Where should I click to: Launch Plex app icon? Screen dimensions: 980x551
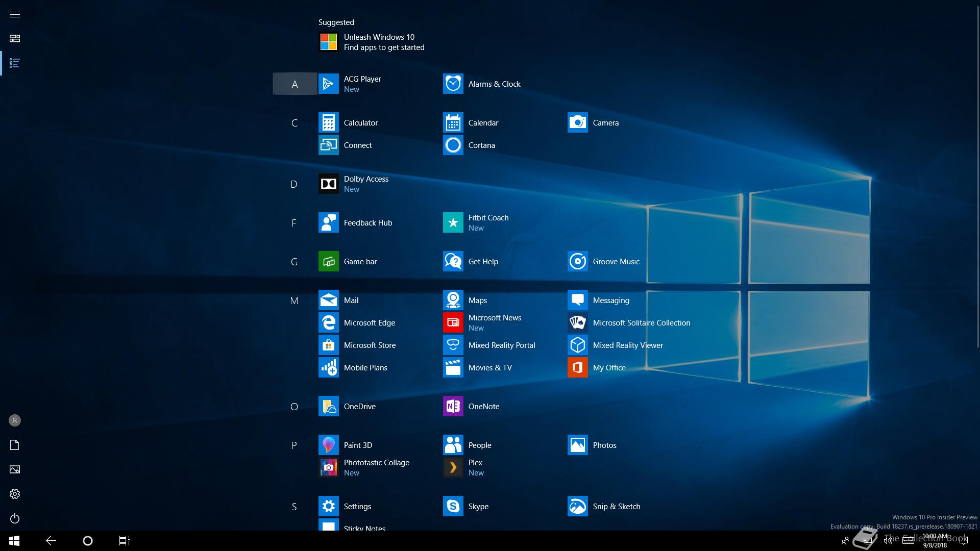pos(453,467)
